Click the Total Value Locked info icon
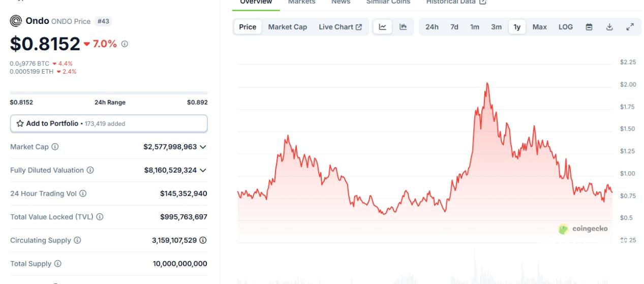 [x=100, y=217]
